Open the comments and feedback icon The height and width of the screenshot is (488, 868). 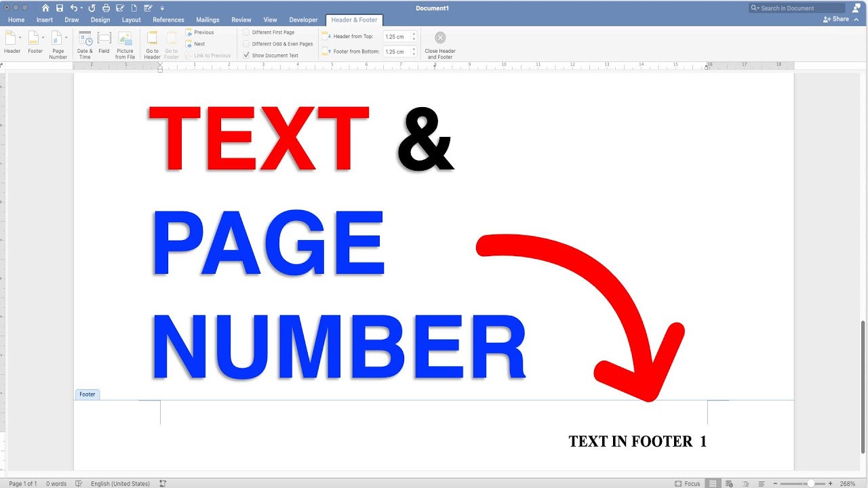tap(856, 8)
